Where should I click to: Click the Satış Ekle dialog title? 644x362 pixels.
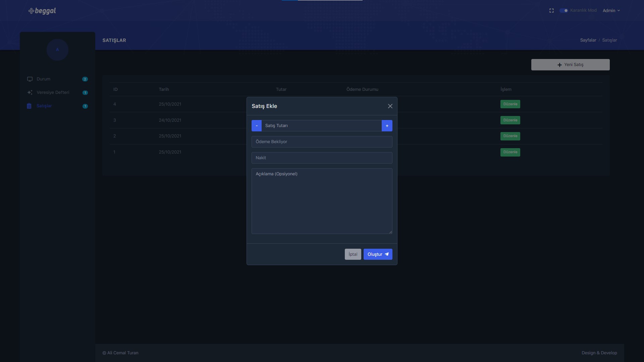(264, 106)
